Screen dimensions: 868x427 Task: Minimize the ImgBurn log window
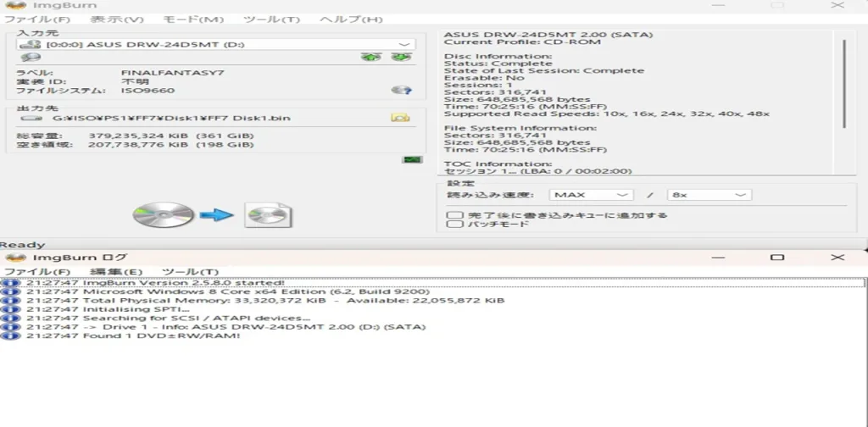point(718,258)
